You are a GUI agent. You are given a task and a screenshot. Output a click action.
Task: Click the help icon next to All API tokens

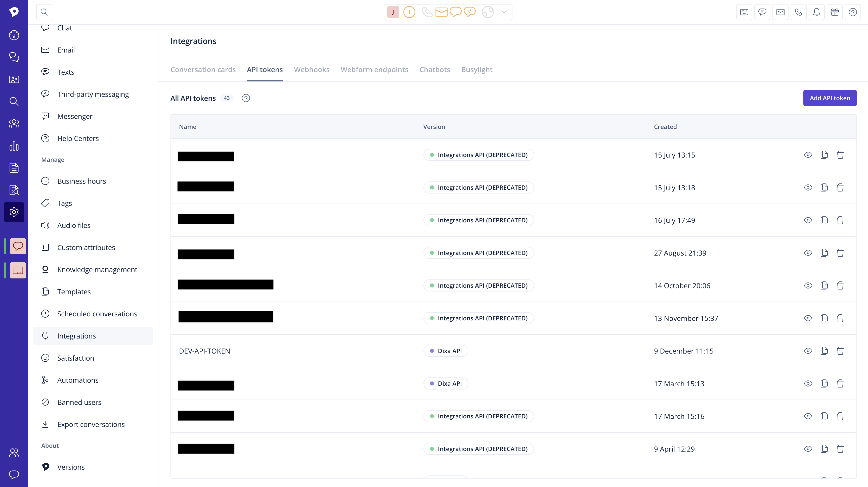246,98
